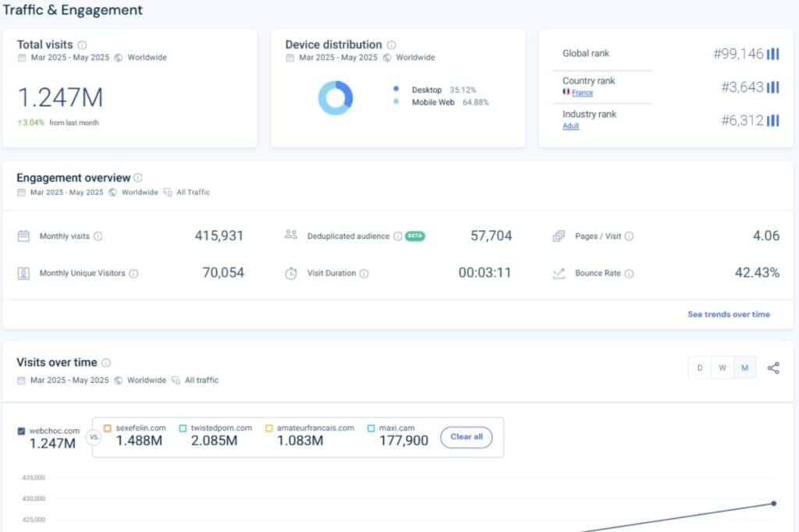Check the sexefelin.com competitor checkbox
This screenshot has height=532, width=799.
pos(108,428)
